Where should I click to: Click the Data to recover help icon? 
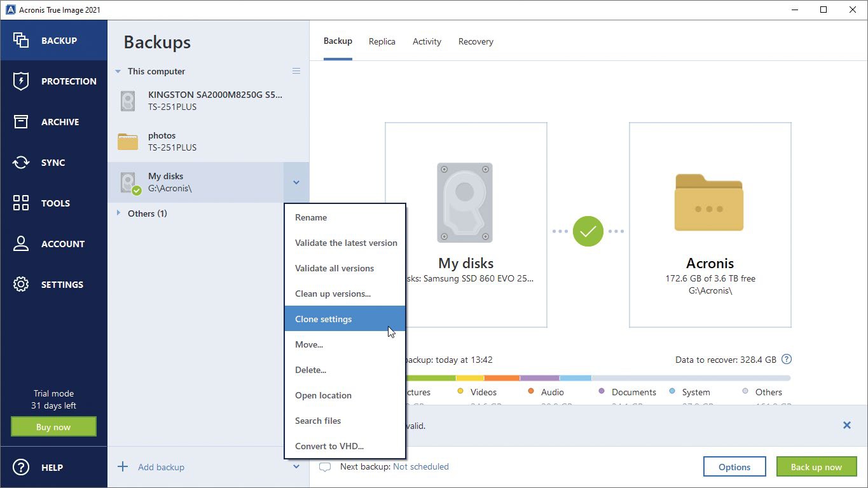[787, 359]
